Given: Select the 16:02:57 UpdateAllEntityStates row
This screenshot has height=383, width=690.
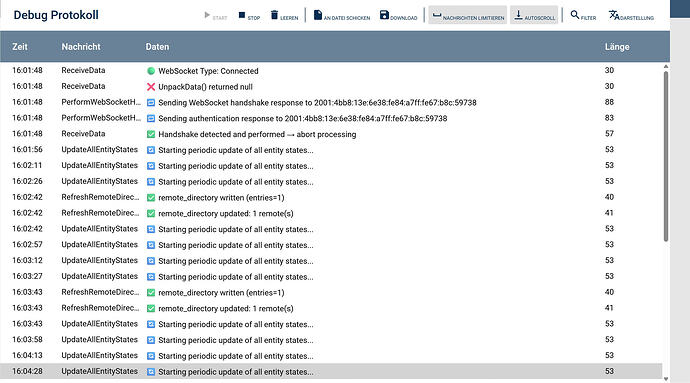Looking at the screenshot, I should coord(331,245).
